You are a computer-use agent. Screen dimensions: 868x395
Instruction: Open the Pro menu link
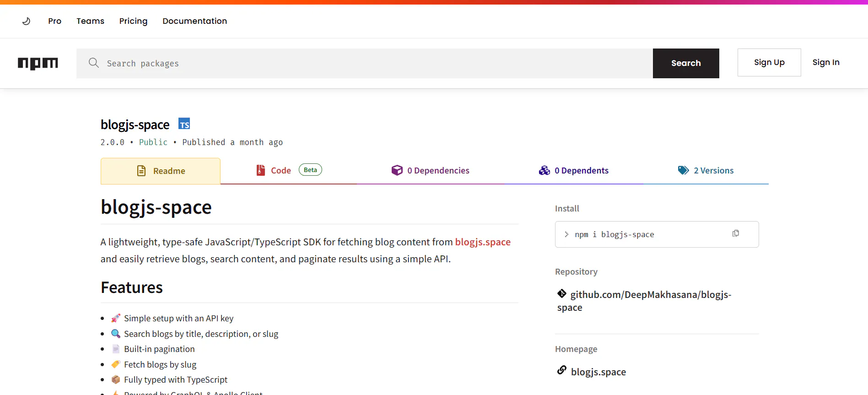(55, 21)
